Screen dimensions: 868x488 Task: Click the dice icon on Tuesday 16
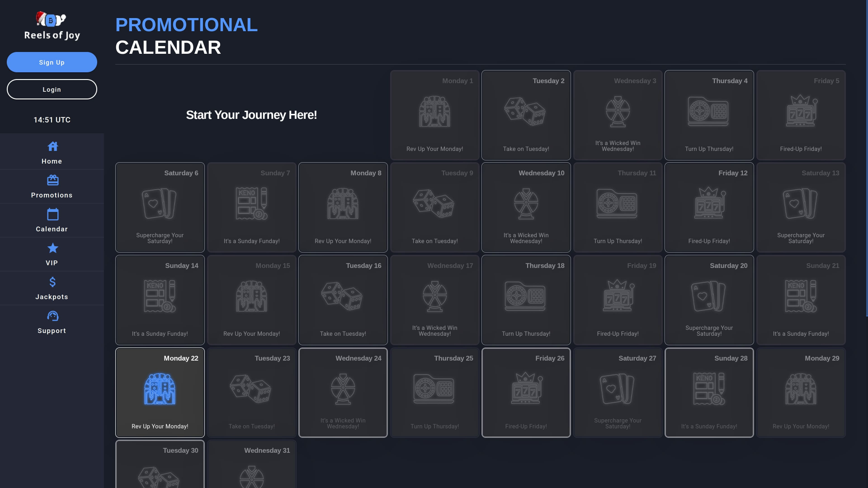(342, 296)
